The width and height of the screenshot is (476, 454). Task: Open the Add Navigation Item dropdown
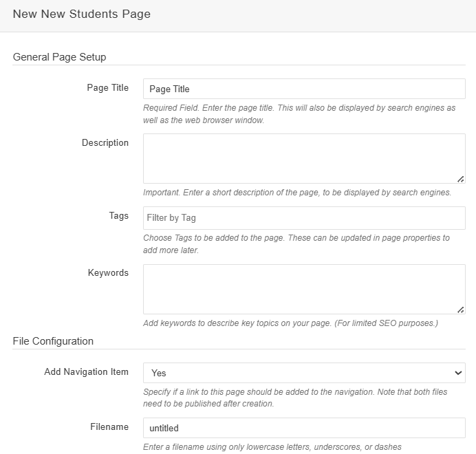click(x=303, y=373)
